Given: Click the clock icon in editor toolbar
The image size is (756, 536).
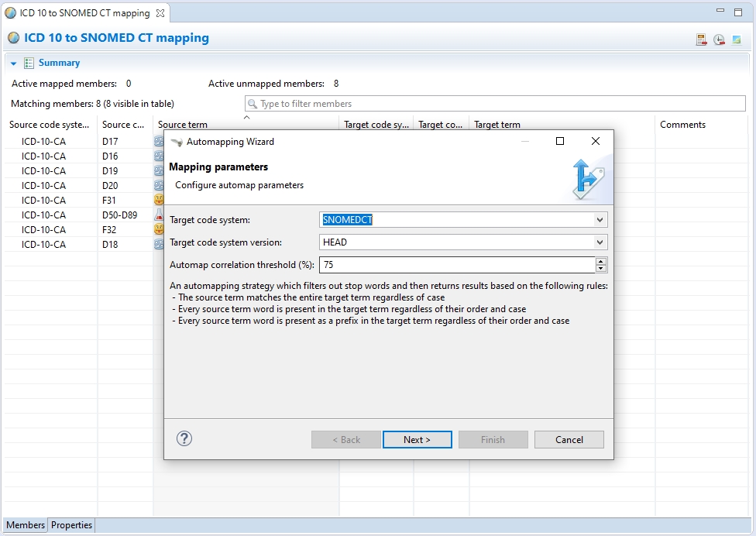Looking at the screenshot, I should click(719, 40).
